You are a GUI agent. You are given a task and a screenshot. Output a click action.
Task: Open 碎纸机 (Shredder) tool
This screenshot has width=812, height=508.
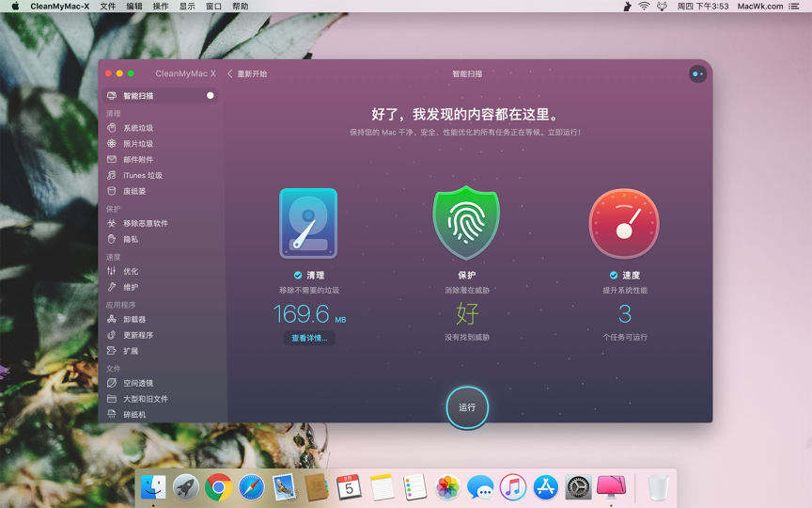133,415
